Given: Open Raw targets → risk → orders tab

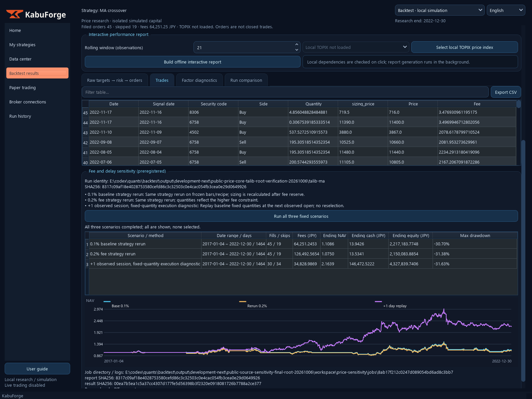Looking at the screenshot, I should pyautogui.click(x=115, y=80).
